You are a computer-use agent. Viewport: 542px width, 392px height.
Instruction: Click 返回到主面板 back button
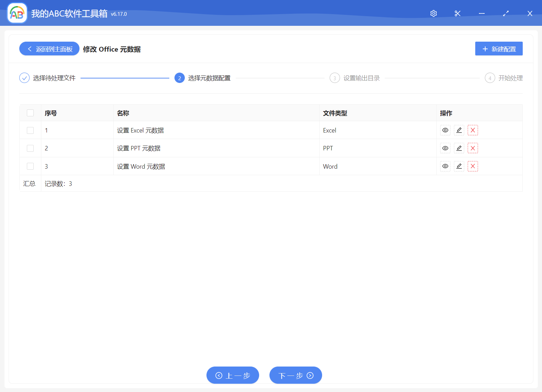click(49, 49)
